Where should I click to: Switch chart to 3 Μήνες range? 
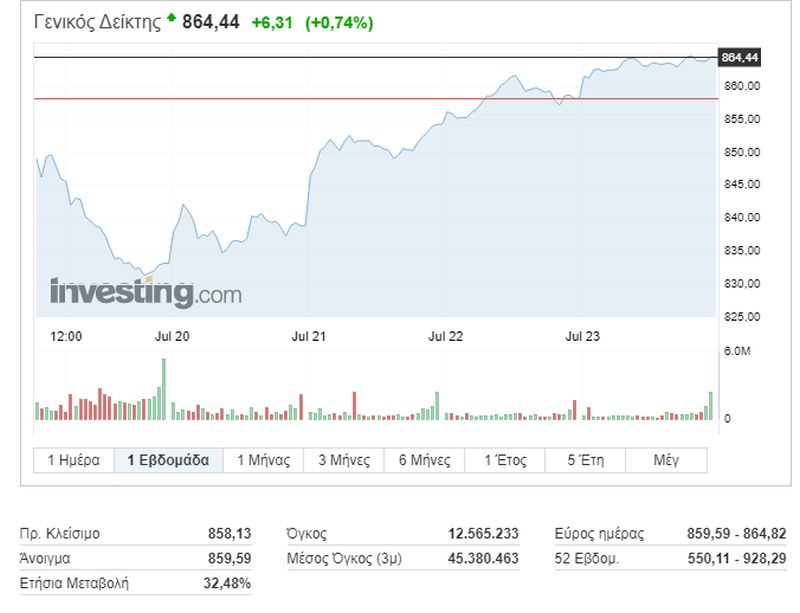pos(344,460)
